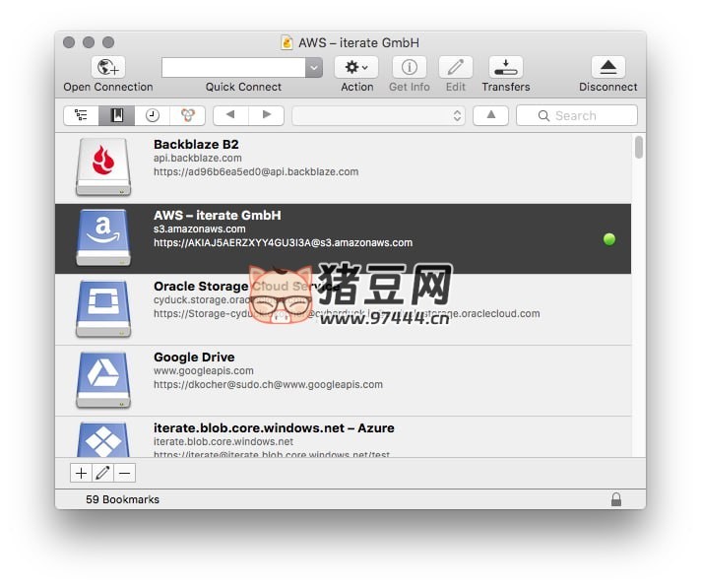Go back with the left arrow button
701x588 pixels.
tap(230, 115)
